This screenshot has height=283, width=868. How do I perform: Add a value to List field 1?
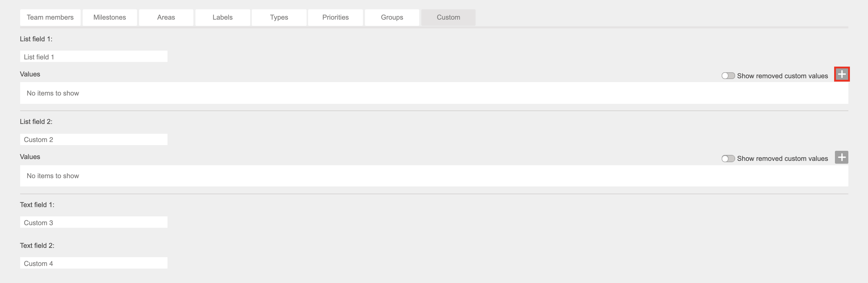pos(842,74)
